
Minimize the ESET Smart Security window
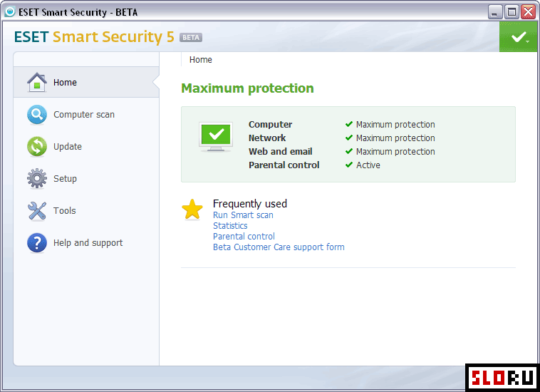point(495,12)
